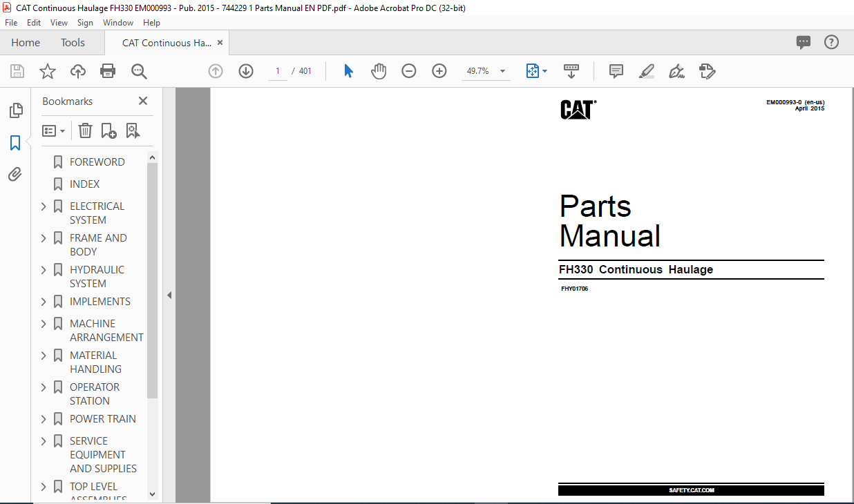Add the file to starred favorites
Screen dimensions: 854x504
(48, 71)
